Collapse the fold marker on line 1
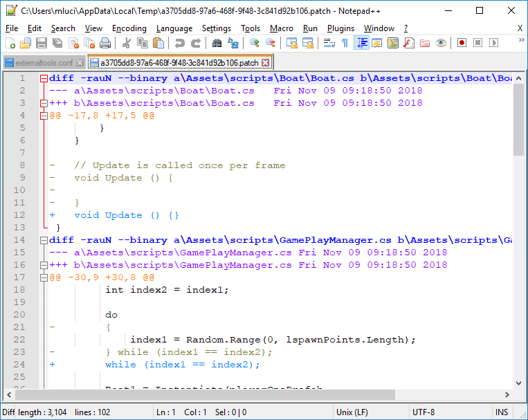 click(x=44, y=78)
